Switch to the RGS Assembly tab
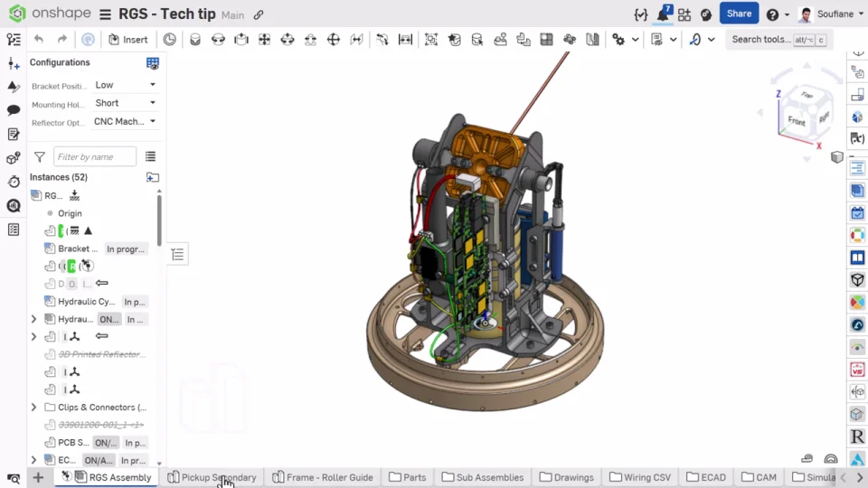 107,477
